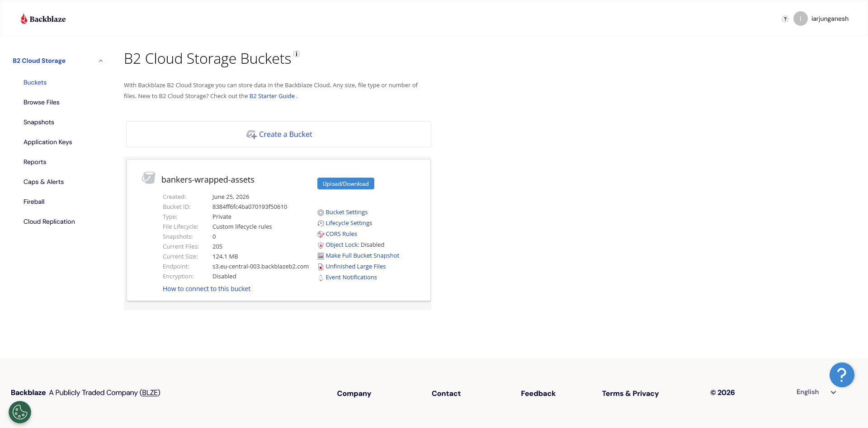Image resolution: width=868 pixels, height=428 pixels.
Task: Open Cloud Replication page
Action: 49,221
